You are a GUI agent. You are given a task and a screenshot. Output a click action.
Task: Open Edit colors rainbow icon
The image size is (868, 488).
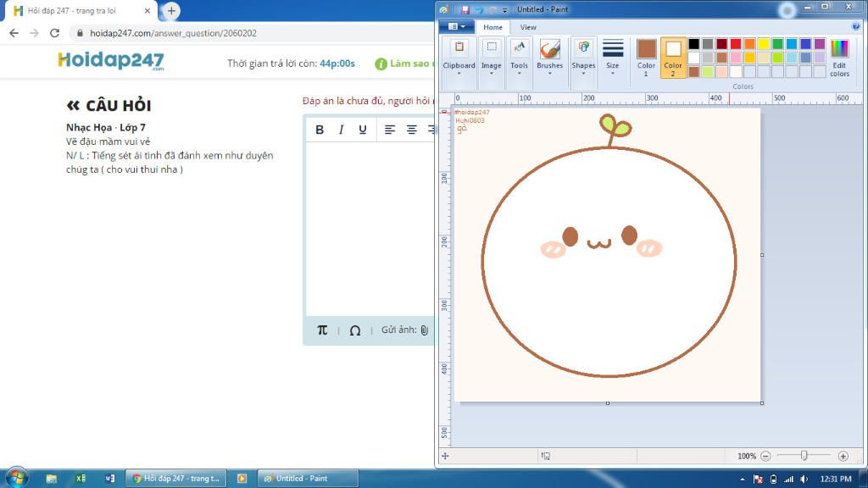coord(839,48)
